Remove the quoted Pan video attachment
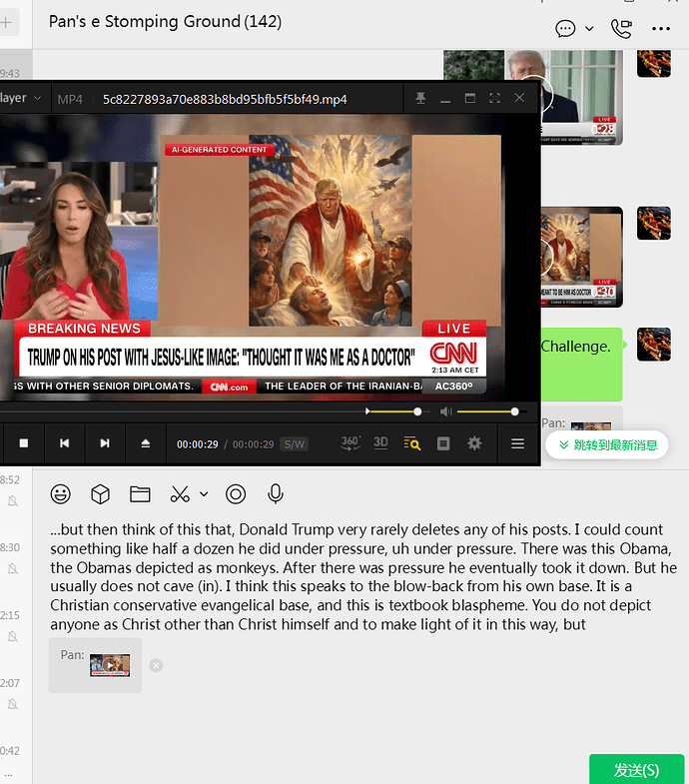 click(x=156, y=665)
